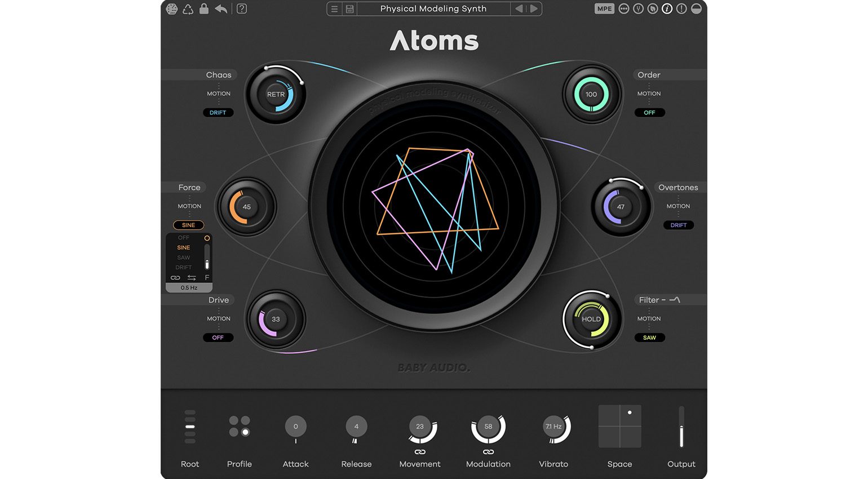Viewport: 868px width, 479px height.
Task: Click the recycle variation icon
Action: pyautogui.click(x=188, y=9)
